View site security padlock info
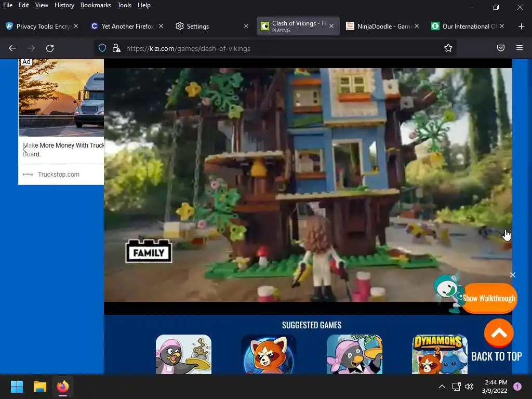Image resolution: width=532 pixels, height=399 pixels. coord(116,48)
